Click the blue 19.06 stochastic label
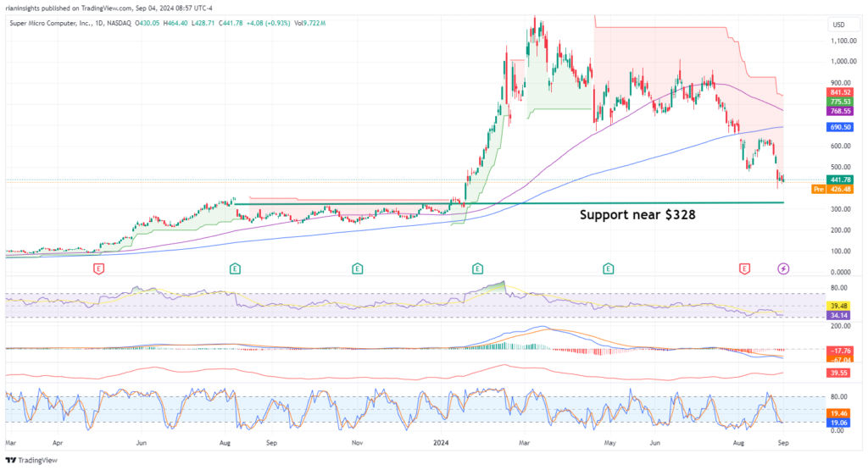Image resolution: width=868 pixels, height=470 pixels. [840, 423]
